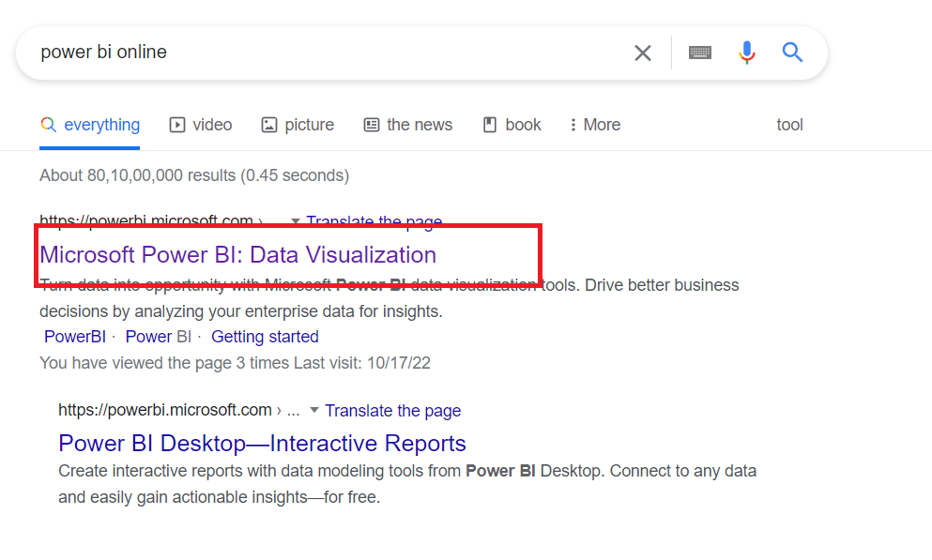This screenshot has height=560, width=932.
Task: Open Microsoft Power BI: Data Visualization result
Action: tap(237, 254)
